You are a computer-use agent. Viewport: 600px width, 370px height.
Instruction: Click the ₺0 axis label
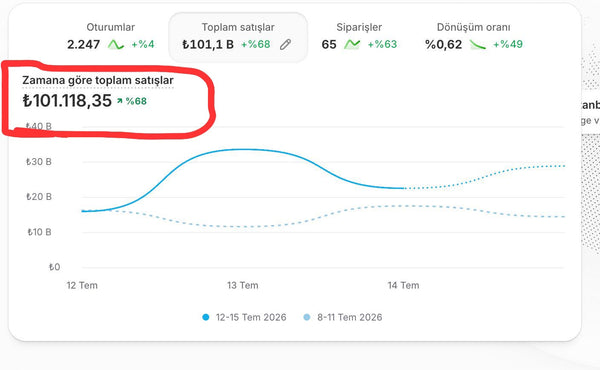[54, 267]
